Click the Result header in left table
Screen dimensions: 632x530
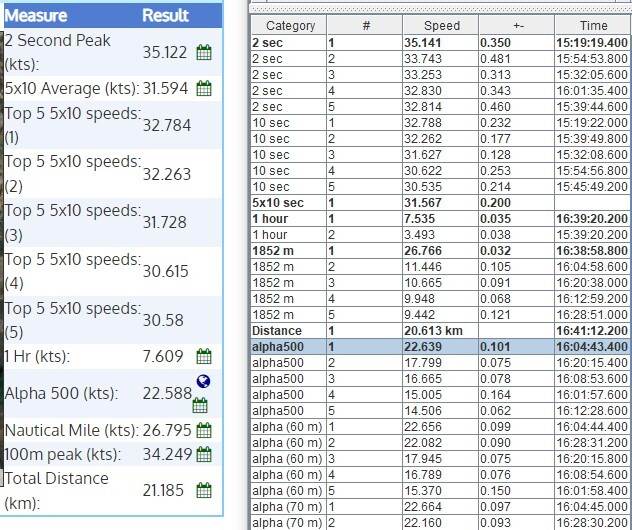[x=165, y=16]
